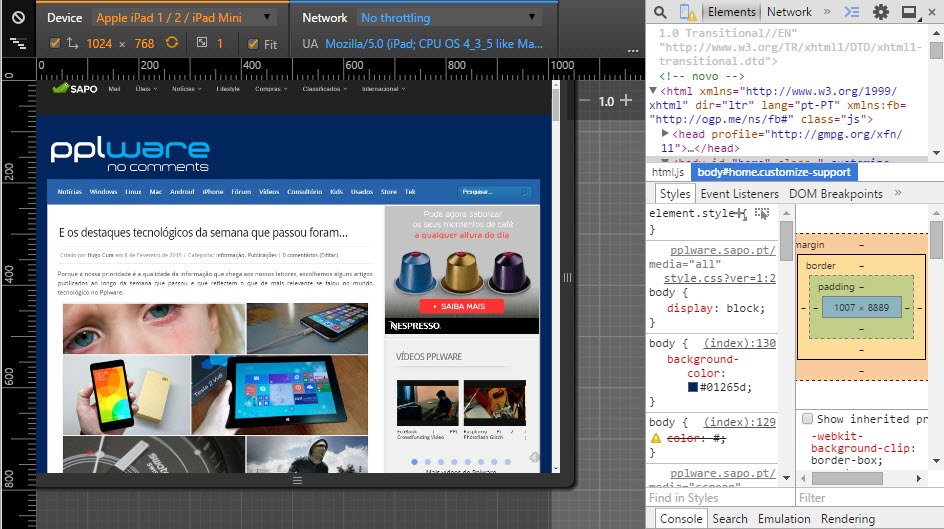Open the style.css?ver=1:2 source link
Image resolution: width=944 pixels, height=529 pixels.
tap(719, 278)
